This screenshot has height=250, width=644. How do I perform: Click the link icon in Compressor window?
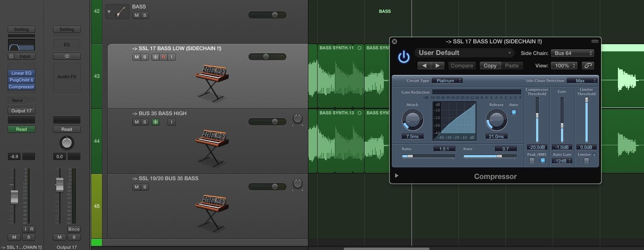[x=588, y=65]
